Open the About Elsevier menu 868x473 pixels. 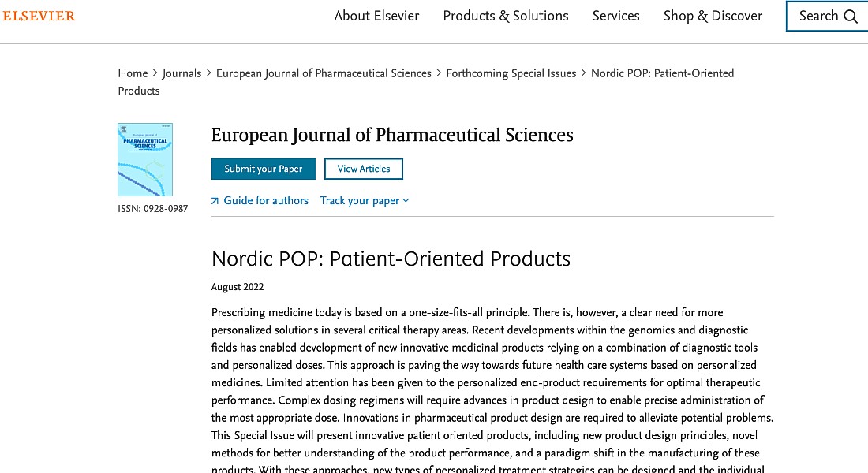376,16
